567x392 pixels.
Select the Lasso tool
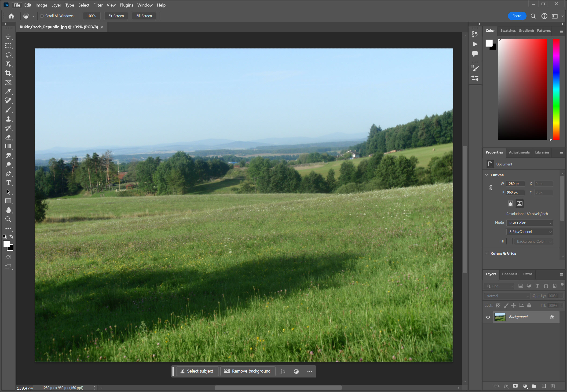(x=8, y=55)
